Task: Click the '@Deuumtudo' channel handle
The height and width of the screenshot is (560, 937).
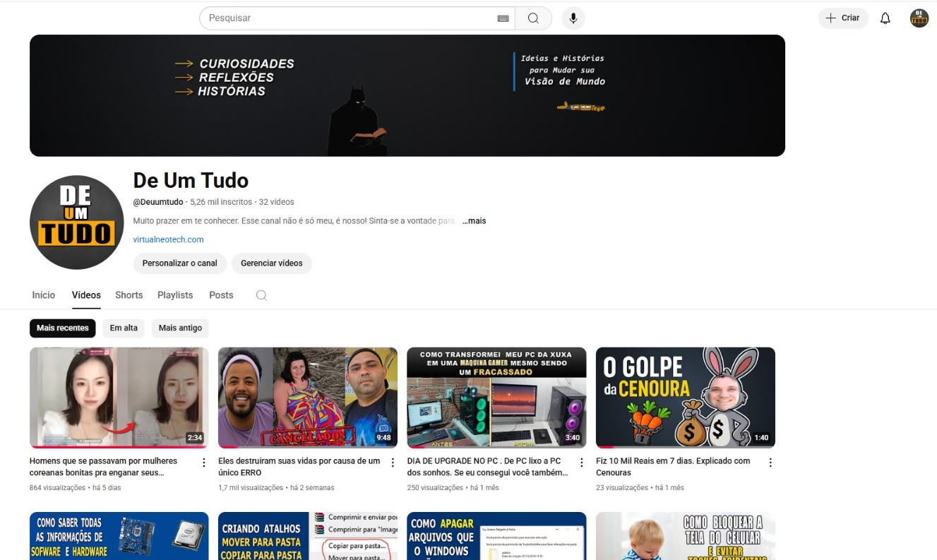Action: [158, 202]
